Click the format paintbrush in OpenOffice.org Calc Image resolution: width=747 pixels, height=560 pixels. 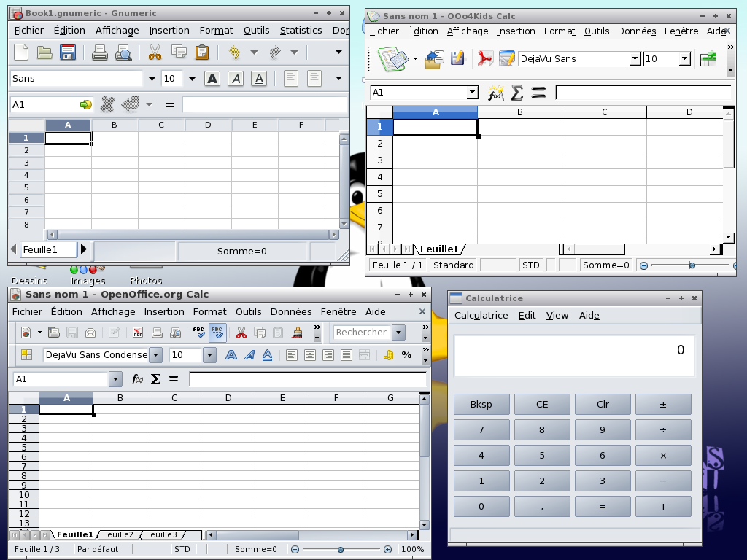coord(298,332)
